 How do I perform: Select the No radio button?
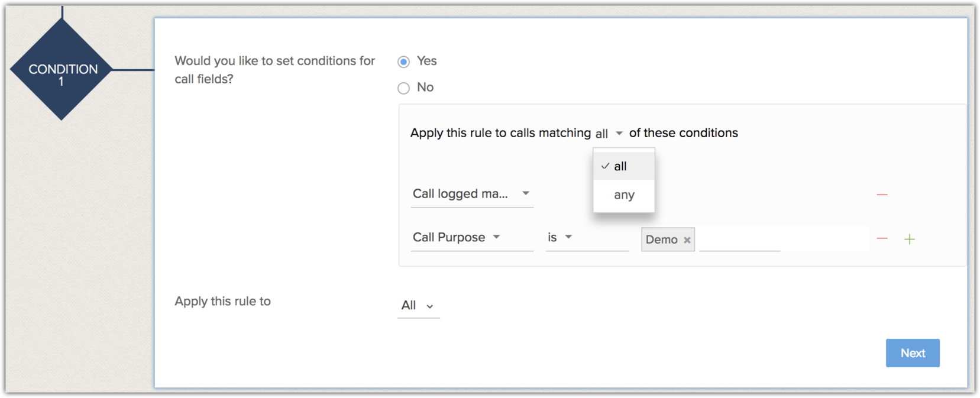[x=403, y=88]
